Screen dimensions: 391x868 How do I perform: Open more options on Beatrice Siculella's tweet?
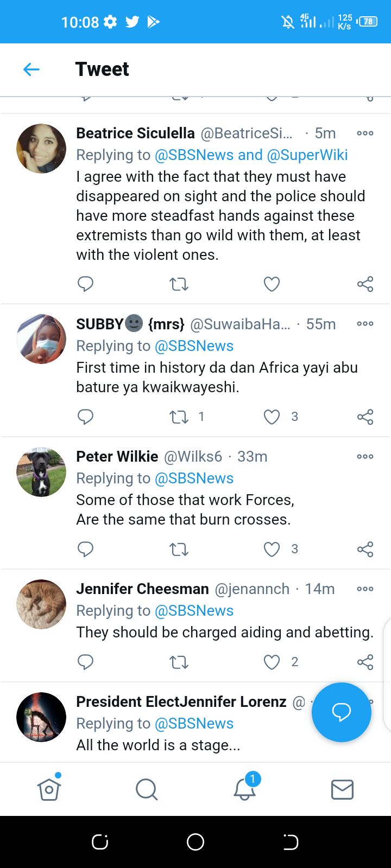coord(365,133)
